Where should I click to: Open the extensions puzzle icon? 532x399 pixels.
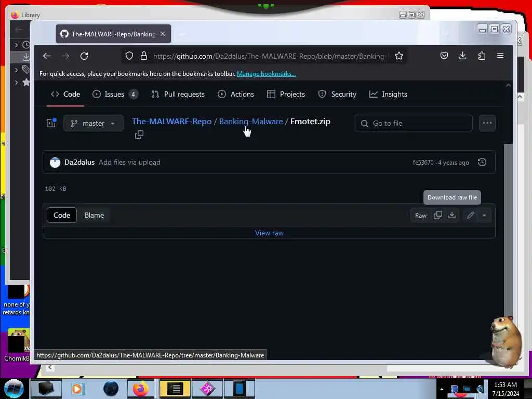(x=482, y=56)
